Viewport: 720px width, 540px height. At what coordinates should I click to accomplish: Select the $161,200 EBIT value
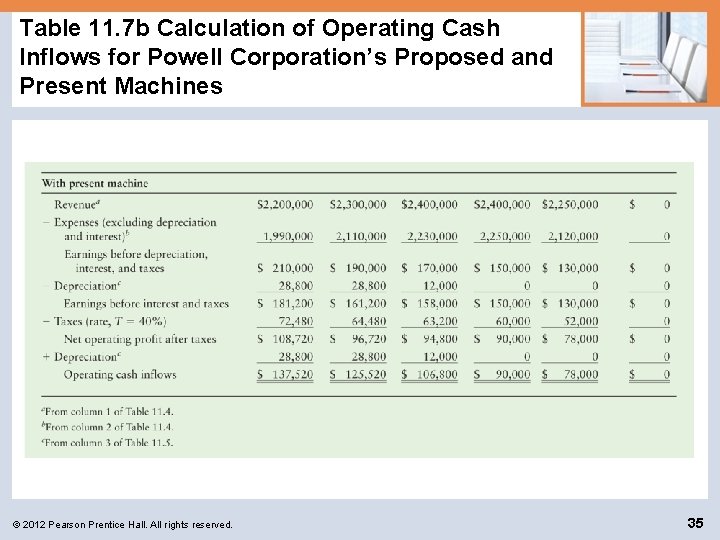tap(358, 304)
